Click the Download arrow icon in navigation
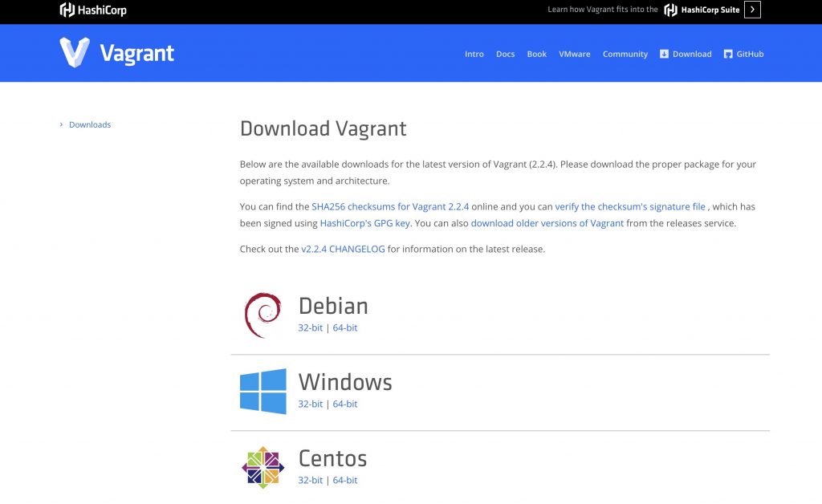 click(664, 54)
